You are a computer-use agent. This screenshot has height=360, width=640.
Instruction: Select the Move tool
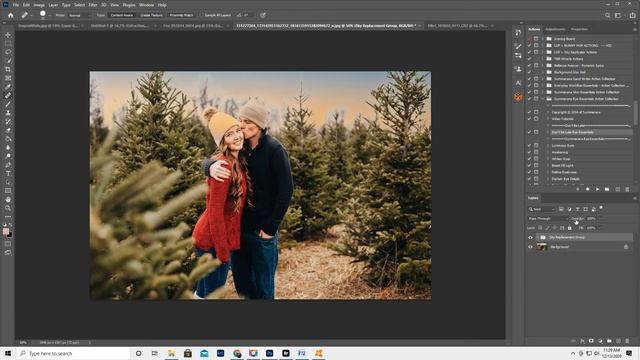pos(8,35)
